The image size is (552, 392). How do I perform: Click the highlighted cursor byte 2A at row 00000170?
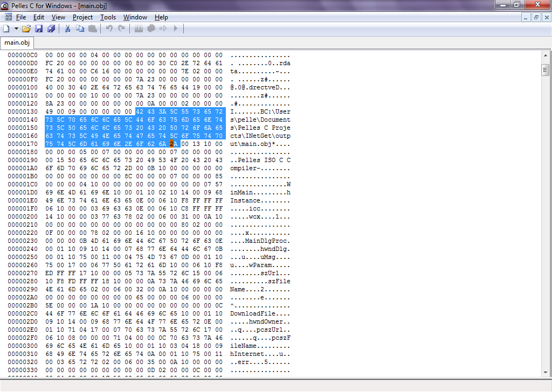(x=174, y=144)
